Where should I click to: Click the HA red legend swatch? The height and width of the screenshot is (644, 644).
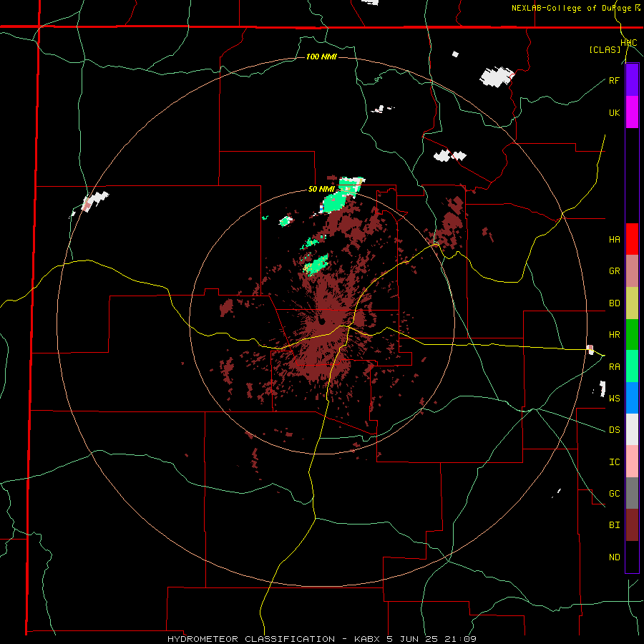pyautogui.click(x=632, y=239)
